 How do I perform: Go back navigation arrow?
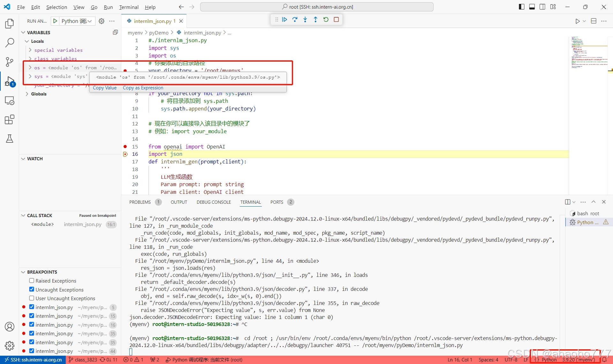tap(181, 7)
